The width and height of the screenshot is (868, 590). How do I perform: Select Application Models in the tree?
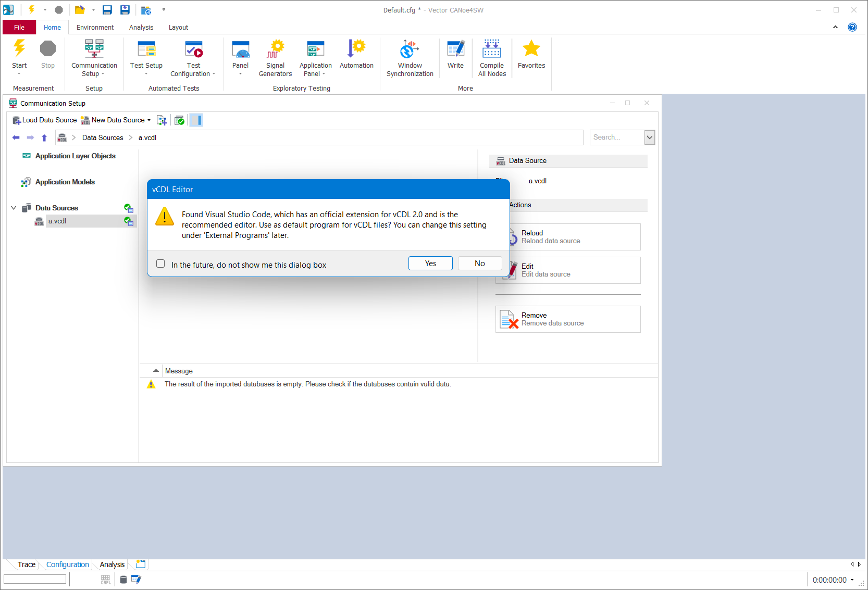point(65,182)
